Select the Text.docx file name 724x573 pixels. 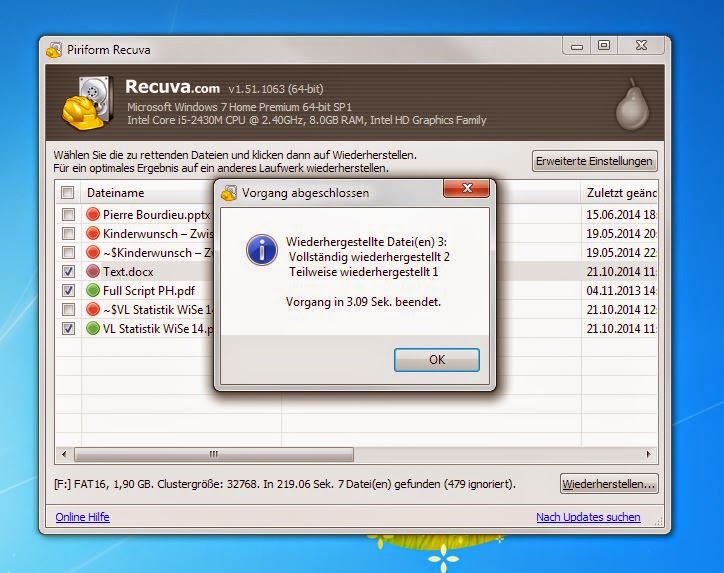pyautogui.click(x=128, y=272)
